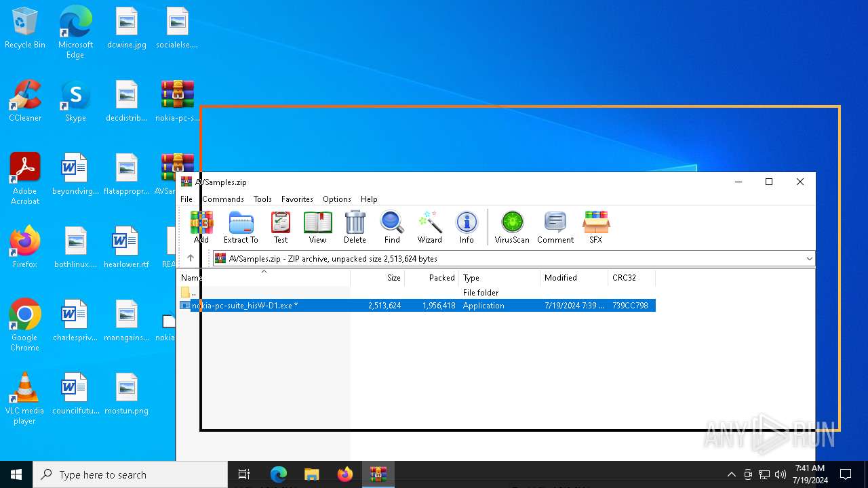Select the flatappropr desktop image file

tap(127, 174)
